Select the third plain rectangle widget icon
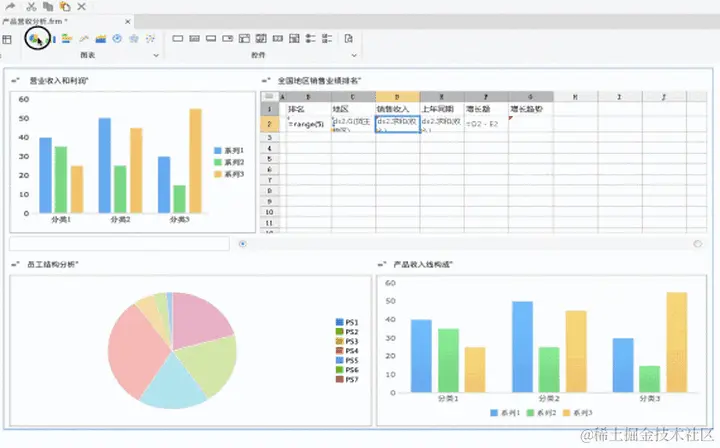 click(x=211, y=39)
